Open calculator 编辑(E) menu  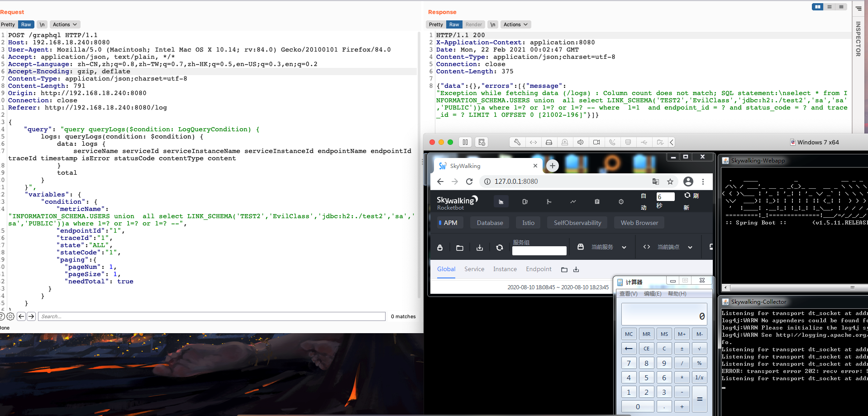(x=653, y=294)
